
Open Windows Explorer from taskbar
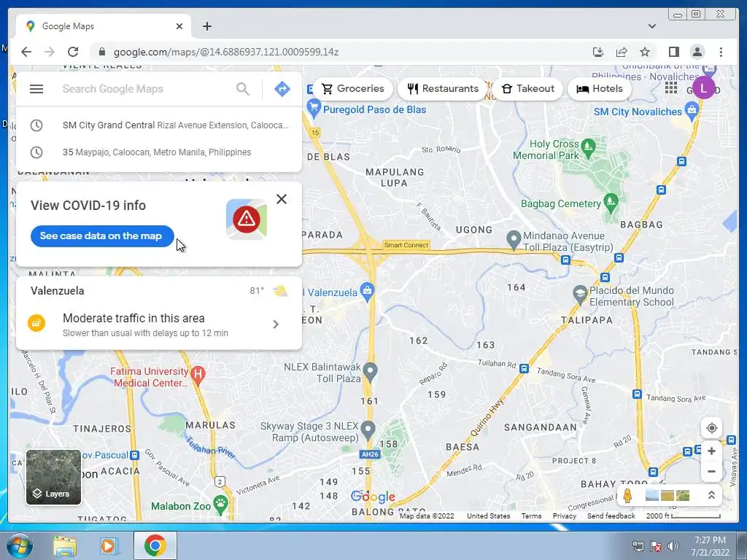tap(65, 546)
